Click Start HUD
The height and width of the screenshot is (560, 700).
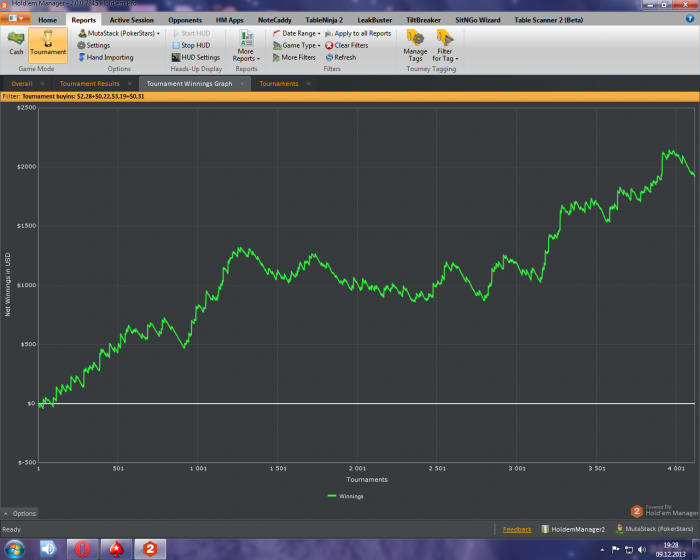pyautogui.click(x=191, y=33)
